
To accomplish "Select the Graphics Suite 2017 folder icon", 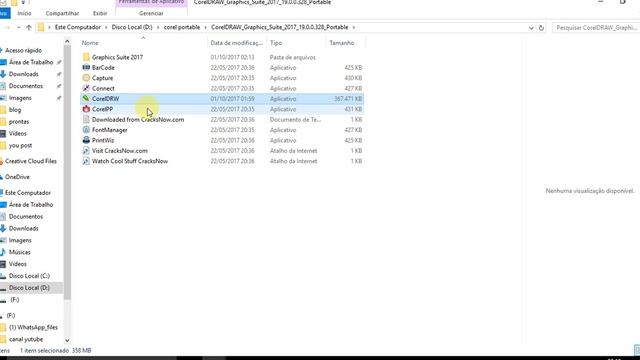I will pyautogui.click(x=86, y=57).
